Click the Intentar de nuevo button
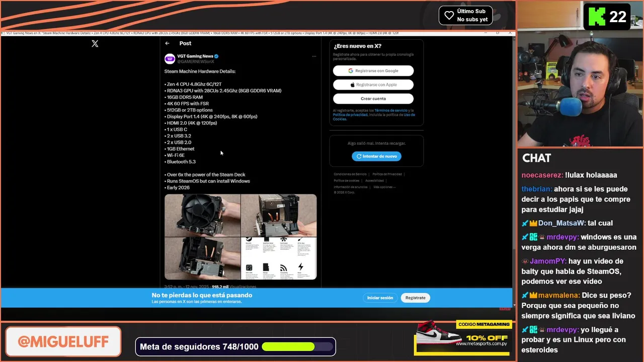The width and height of the screenshot is (644, 362). (376, 156)
